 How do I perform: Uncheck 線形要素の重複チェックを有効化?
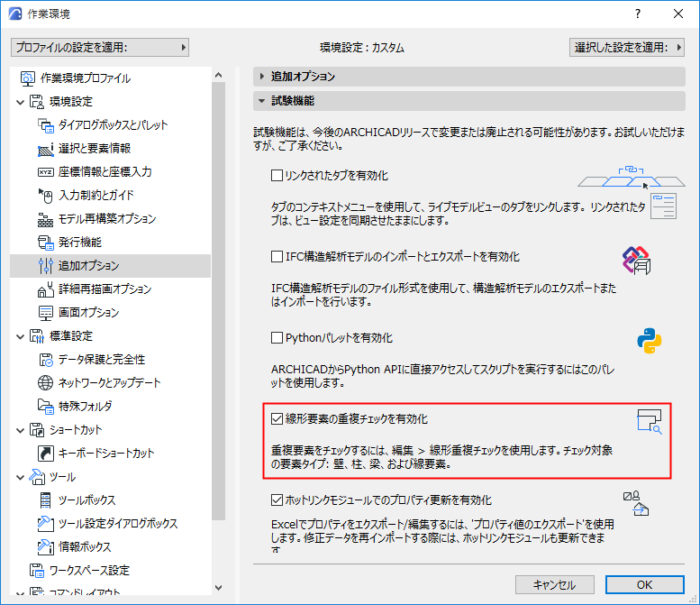point(277,419)
